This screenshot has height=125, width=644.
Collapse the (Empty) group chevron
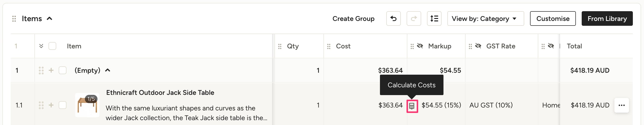[x=107, y=70]
